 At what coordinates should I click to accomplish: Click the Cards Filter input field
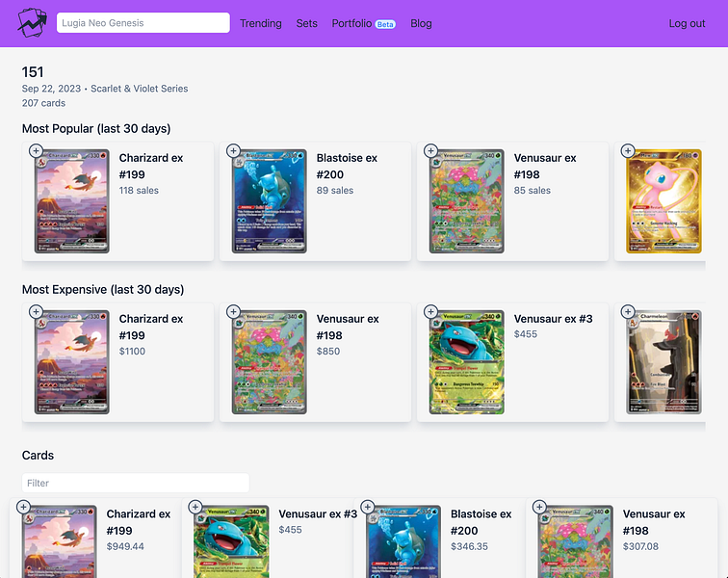coord(136,483)
